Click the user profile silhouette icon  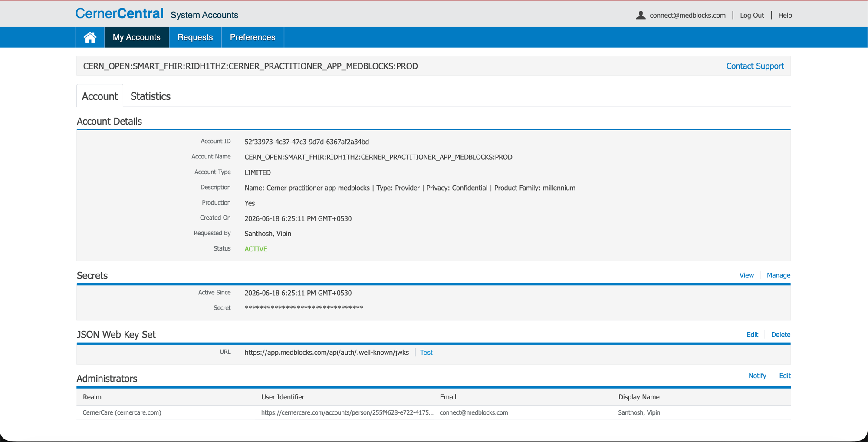click(x=641, y=15)
